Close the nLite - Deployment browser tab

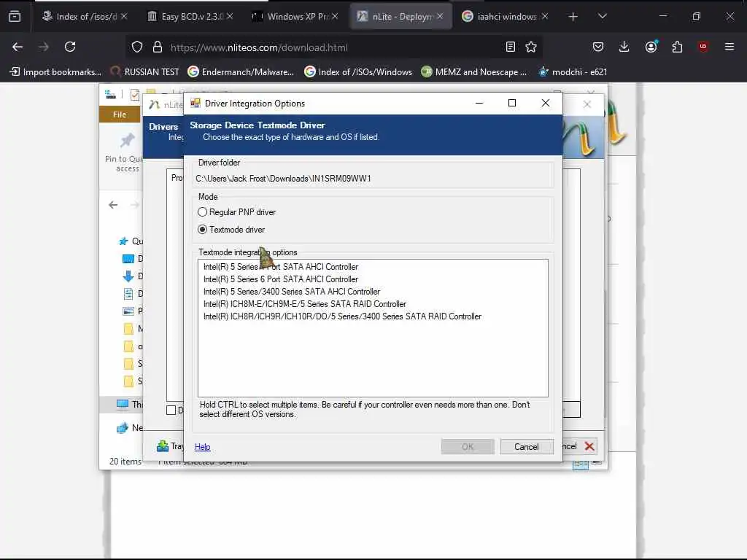pos(440,16)
